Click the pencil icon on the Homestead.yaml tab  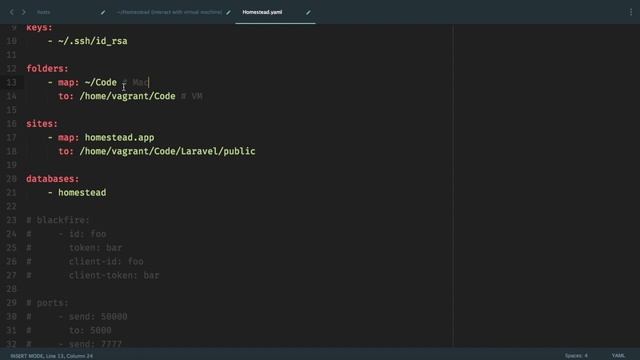pos(308,12)
